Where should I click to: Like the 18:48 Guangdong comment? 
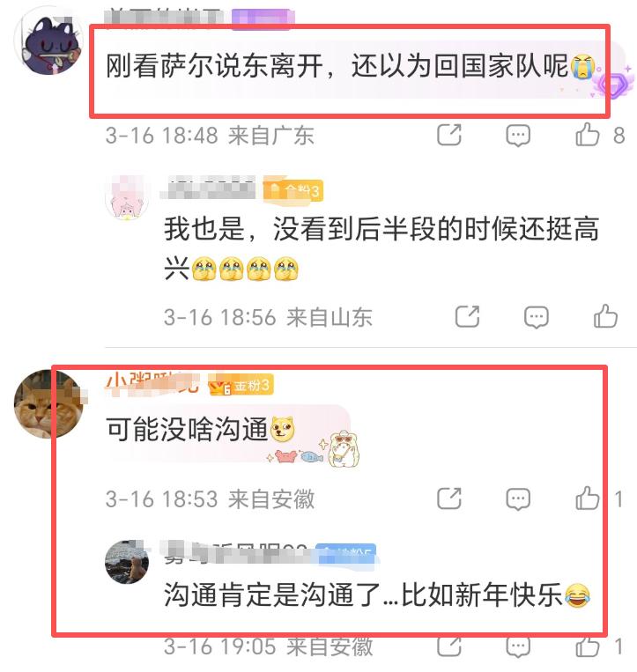(588, 135)
